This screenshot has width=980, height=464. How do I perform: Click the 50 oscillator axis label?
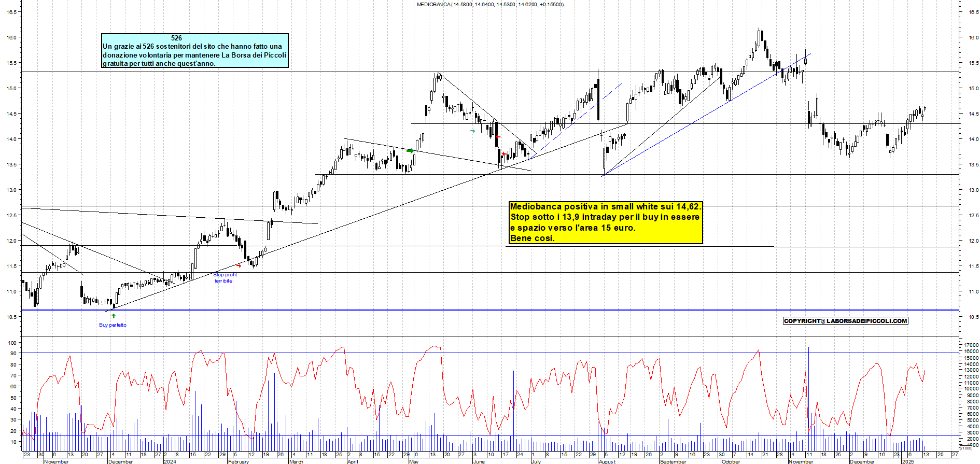point(15,398)
